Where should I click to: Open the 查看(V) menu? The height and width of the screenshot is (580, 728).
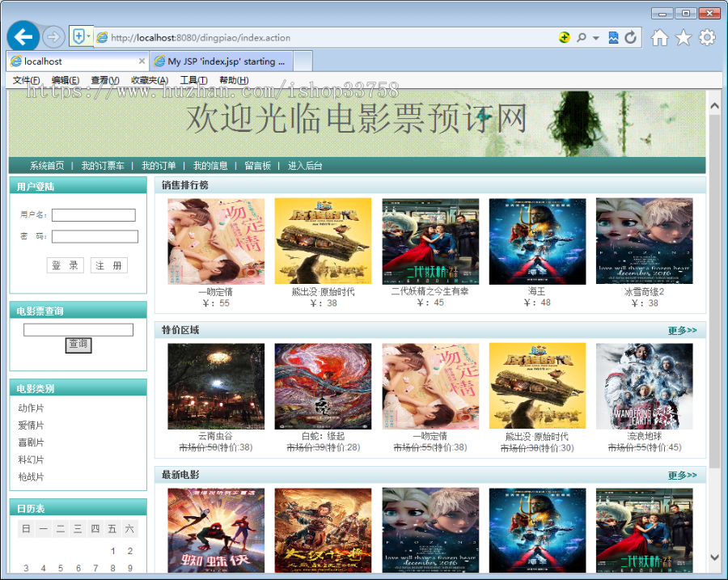105,80
